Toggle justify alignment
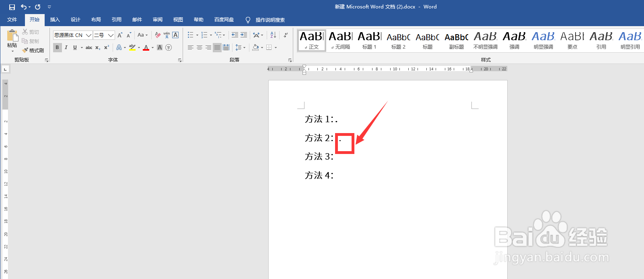 (x=217, y=47)
